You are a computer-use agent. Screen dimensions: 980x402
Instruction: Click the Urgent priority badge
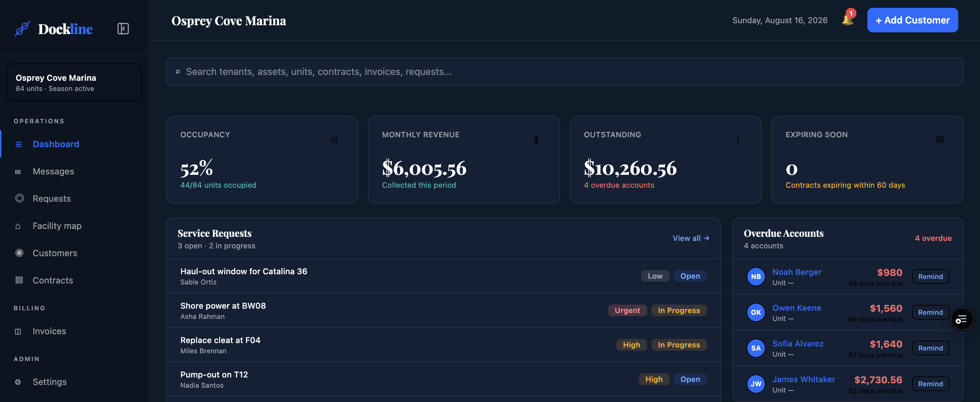click(627, 311)
